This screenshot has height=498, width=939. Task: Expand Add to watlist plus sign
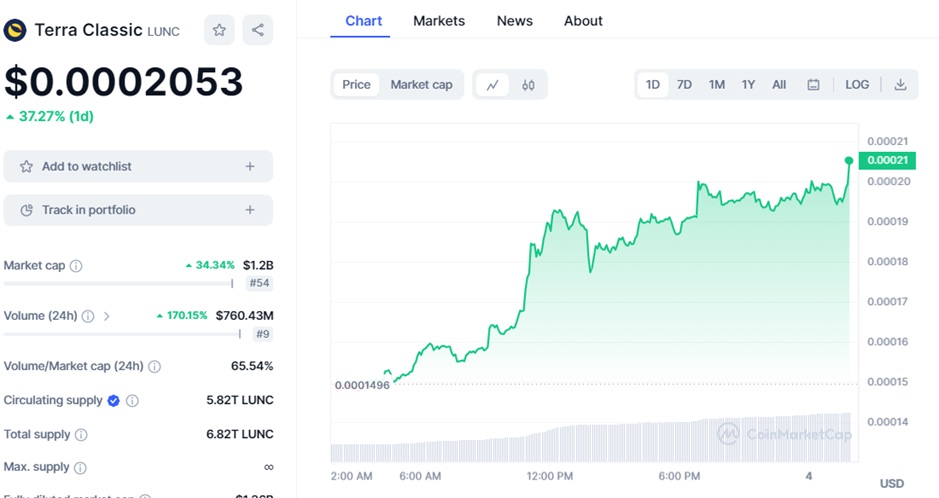click(250, 167)
